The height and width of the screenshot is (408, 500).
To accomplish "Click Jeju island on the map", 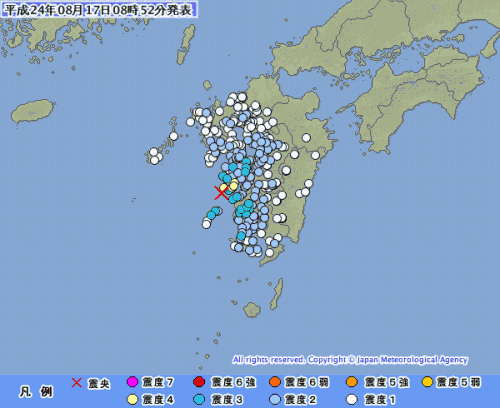I will [x=33, y=111].
